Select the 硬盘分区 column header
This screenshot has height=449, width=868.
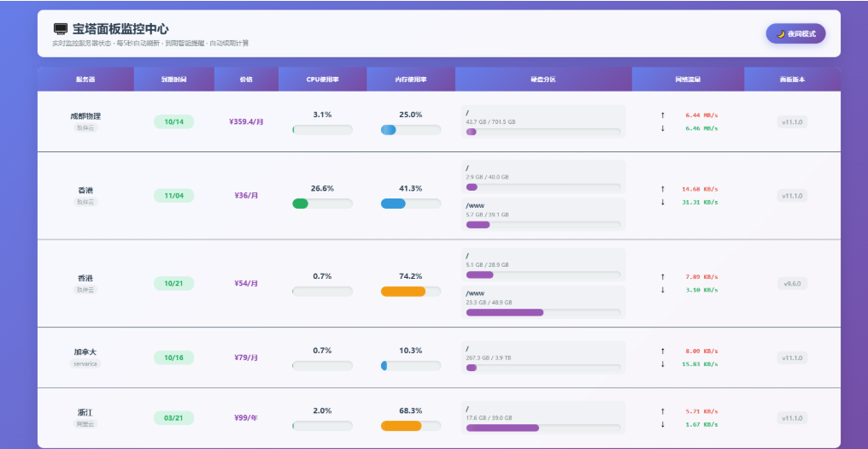tap(542, 80)
